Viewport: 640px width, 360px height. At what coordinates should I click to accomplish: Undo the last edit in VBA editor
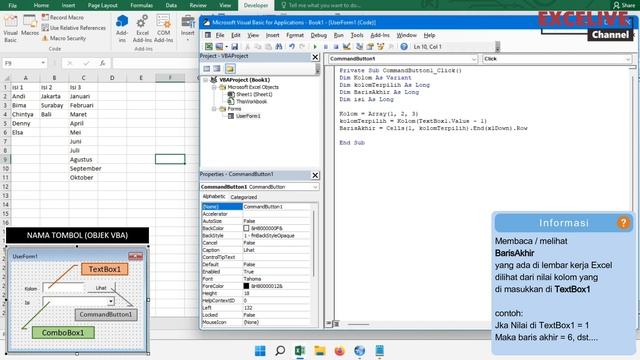292,47
